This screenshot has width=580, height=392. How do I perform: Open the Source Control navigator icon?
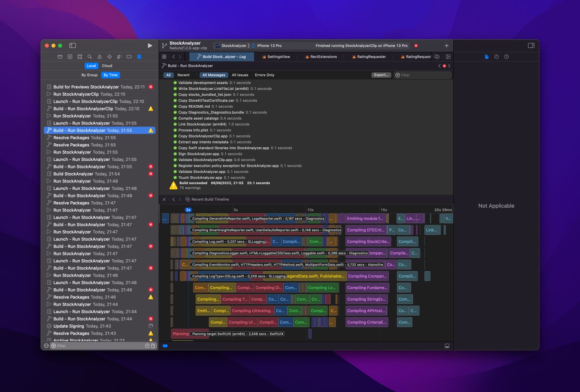[x=70, y=56]
